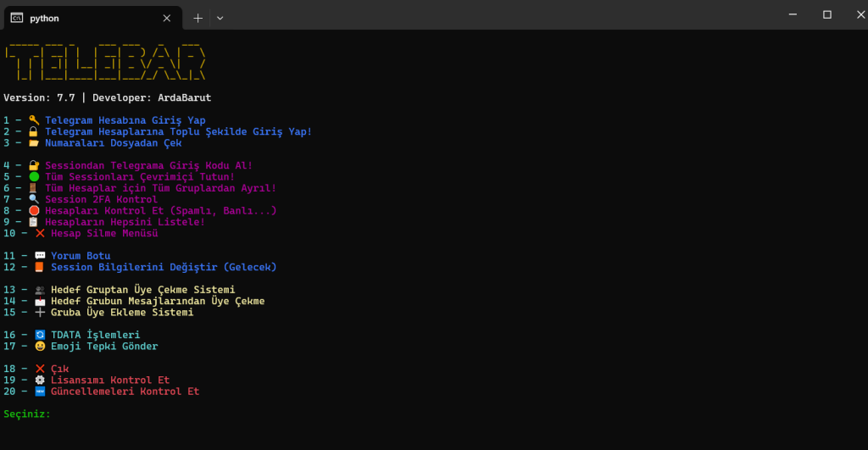Viewport: 868px width, 450px height.
Task: Close the python tab
Action: tap(167, 18)
